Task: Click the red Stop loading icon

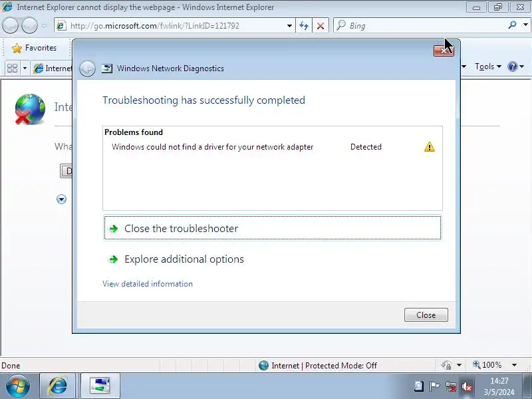Action: pos(321,26)
